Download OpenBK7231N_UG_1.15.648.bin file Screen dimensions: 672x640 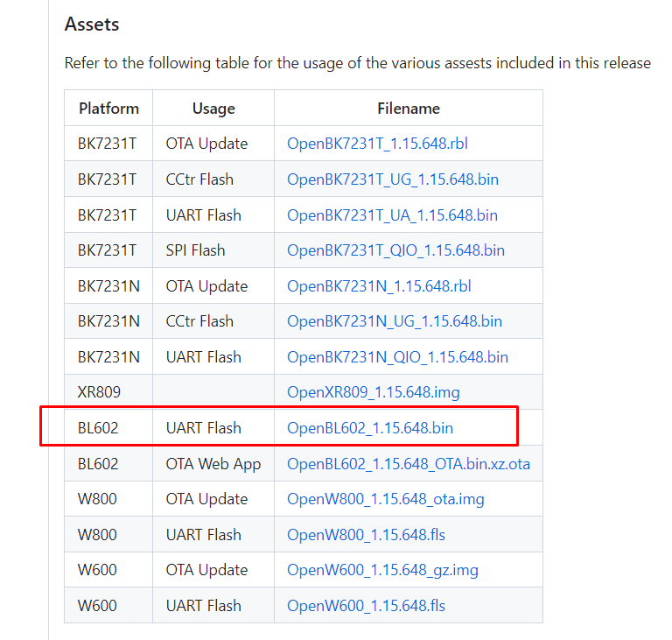[395, 321]
